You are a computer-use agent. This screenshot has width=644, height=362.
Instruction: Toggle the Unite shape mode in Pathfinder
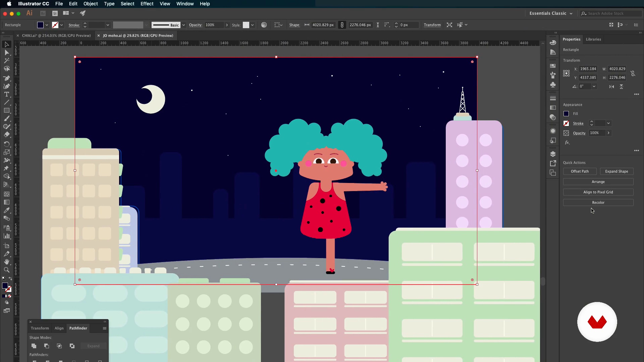click(34, 346)
